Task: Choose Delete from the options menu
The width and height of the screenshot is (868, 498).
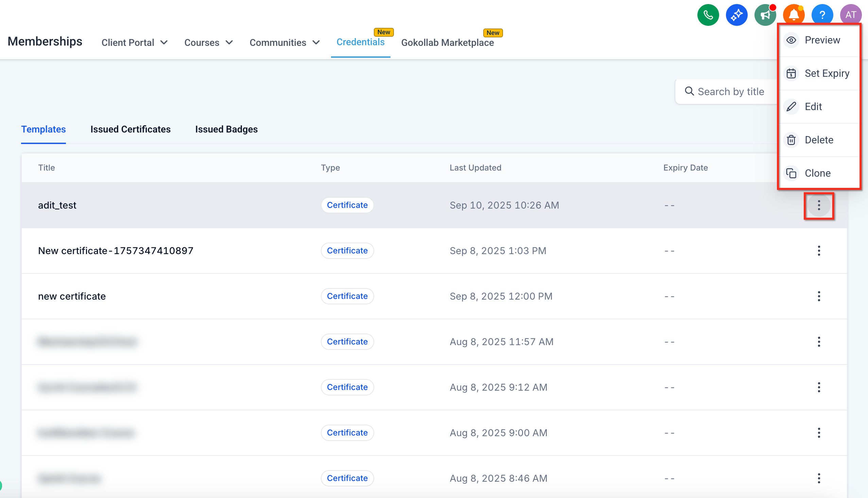Action: point(819,140)
